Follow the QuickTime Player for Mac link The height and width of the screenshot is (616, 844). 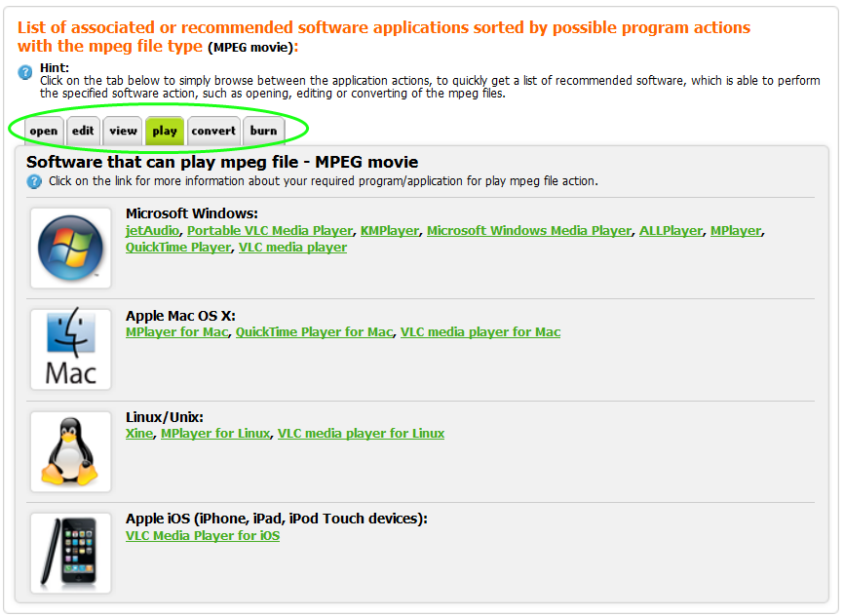click(315, 331)
